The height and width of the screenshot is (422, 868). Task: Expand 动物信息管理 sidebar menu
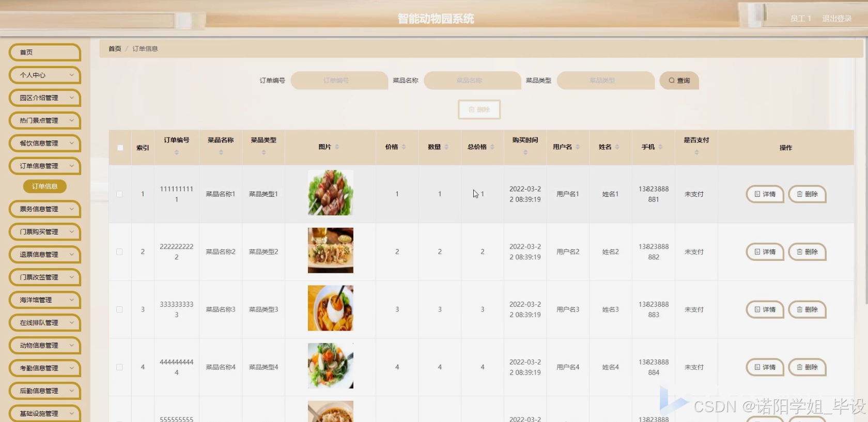[x=45, y=346]
